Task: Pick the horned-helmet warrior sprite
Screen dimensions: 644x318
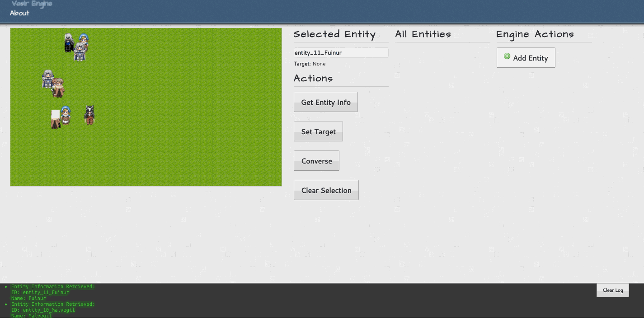Action: (x=89, y=115)
